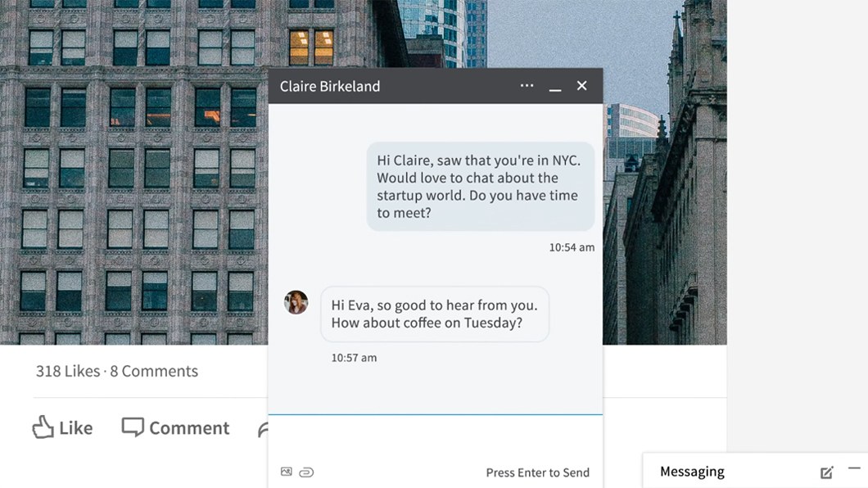Screen dimensions: 868x488
Task: Open the 8 Comments link
Action: (154, 371)
